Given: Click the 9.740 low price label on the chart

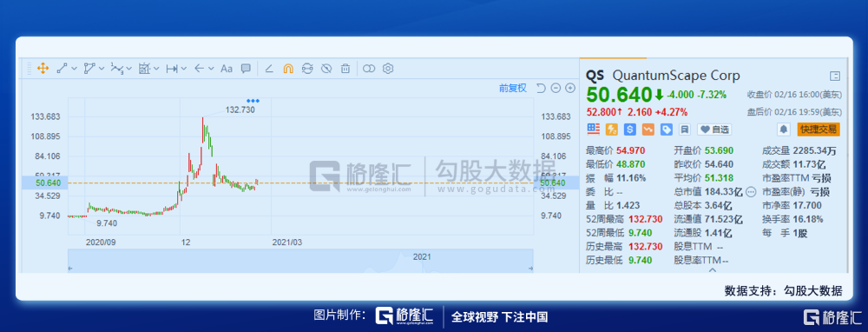Looking at the screenshot, I should 107,222.
